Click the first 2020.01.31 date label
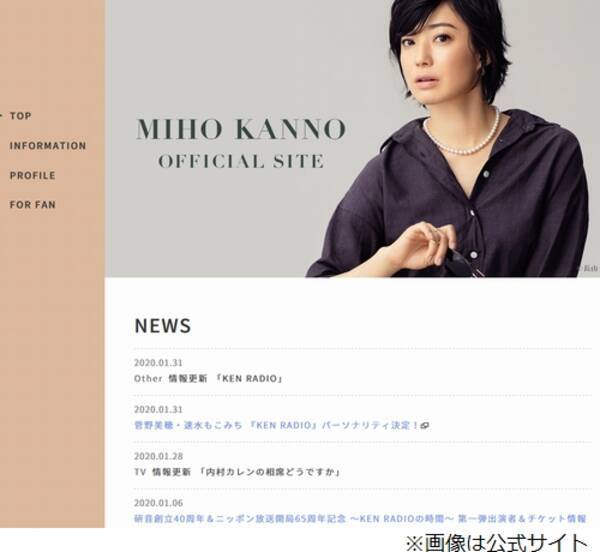Viewport: 600px width, 552px height. coord(158,363)
